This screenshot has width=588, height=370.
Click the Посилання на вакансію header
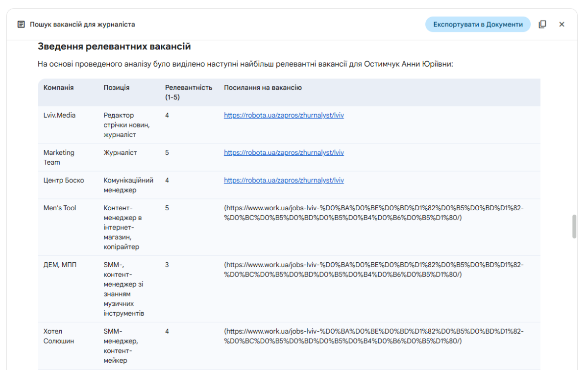pyautogui.click(x=263, y=88)
